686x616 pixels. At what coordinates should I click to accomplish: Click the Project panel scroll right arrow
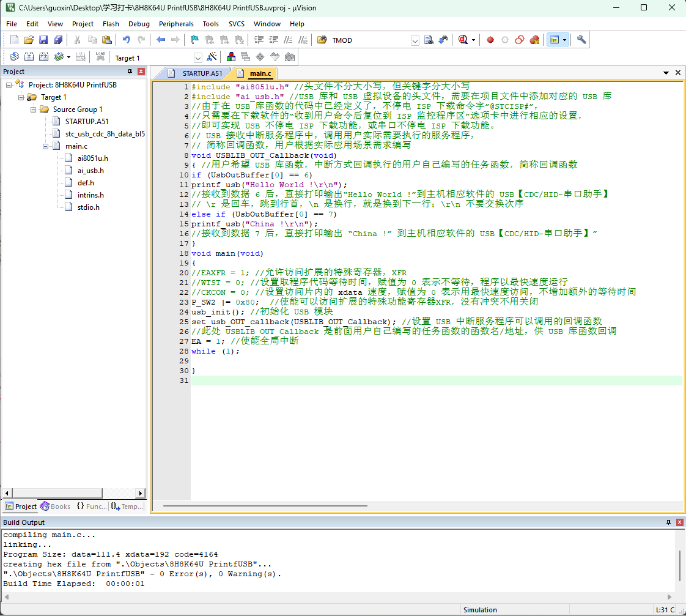point(140,493)
